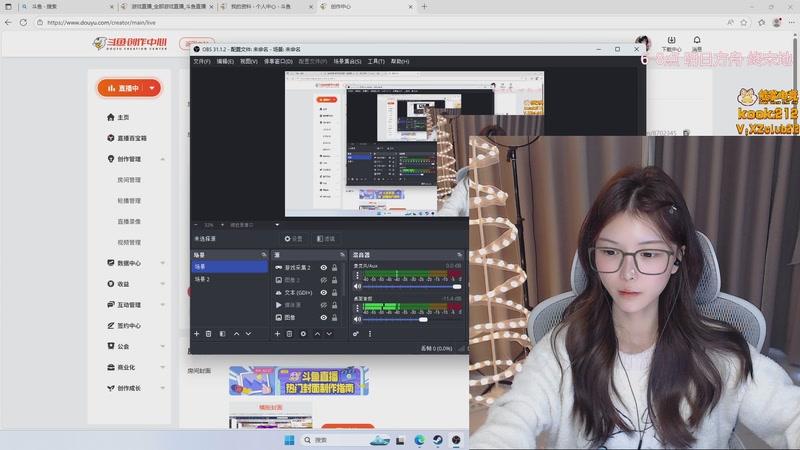
Task: Remove selected source with Sources trash icon
Action: tap(289, 334)
